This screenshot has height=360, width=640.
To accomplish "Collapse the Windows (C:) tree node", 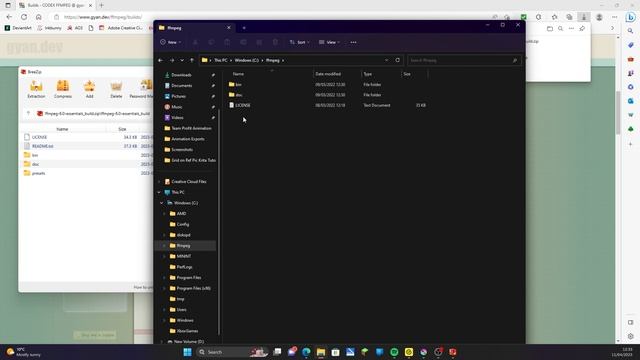I will coord(162,203).
